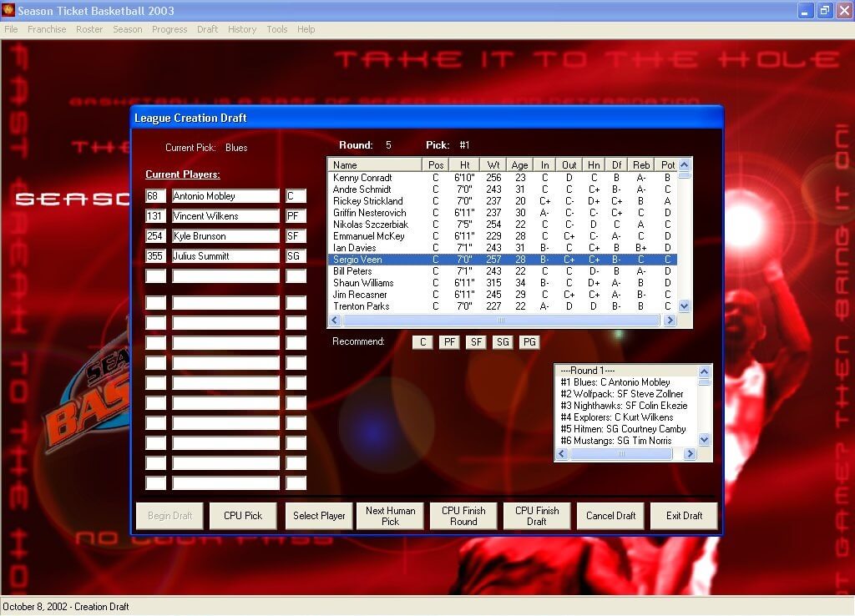Click the Julius Summitt name field
This screenshot has width=855, height=616.
[225, 256]
